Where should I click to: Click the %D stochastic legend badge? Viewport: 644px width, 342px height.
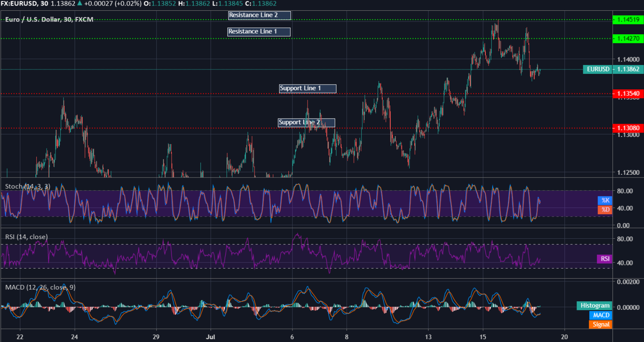coord(605,210)
